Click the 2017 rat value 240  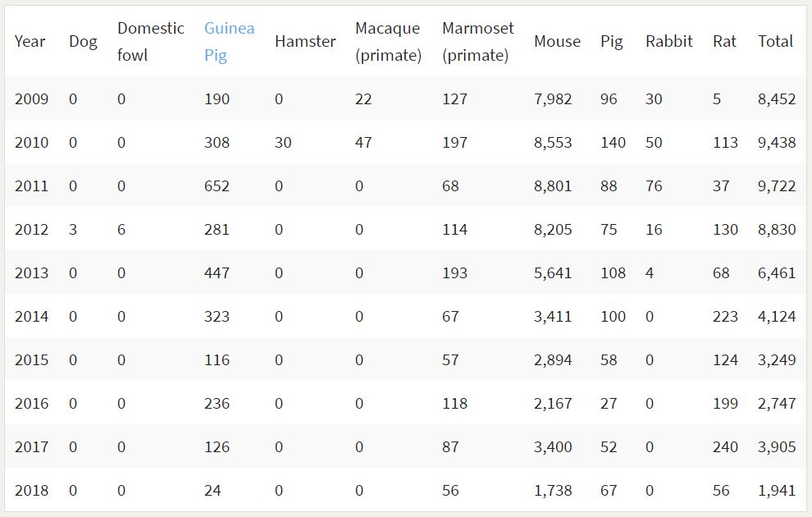pyautogui.click(x=725, y=447)
